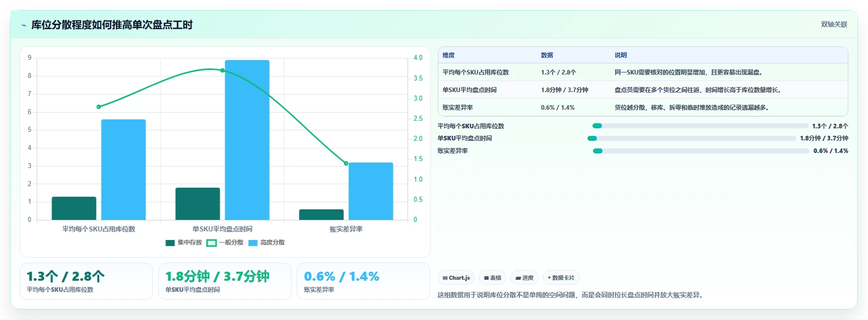
Task: Click table cell 0.6% / 1.4%
Action: point(558,108)
